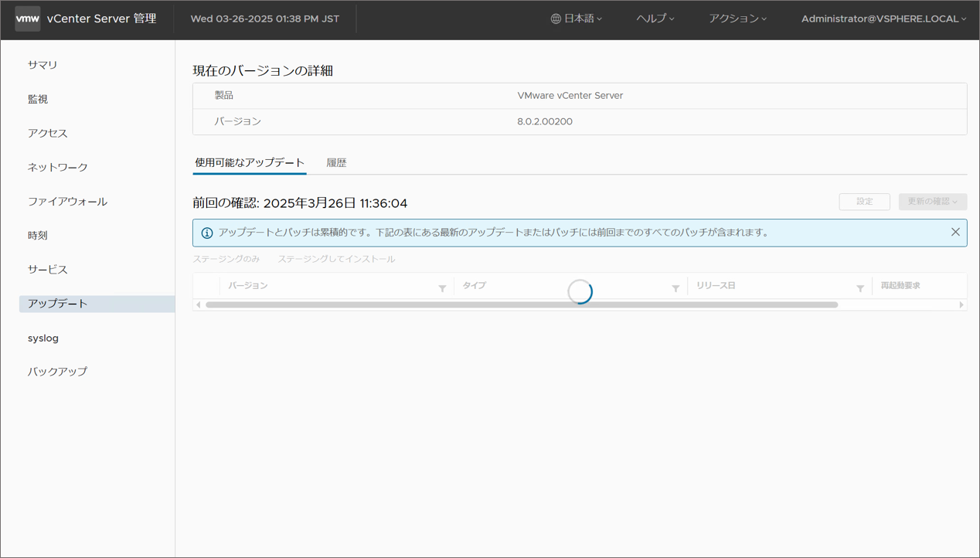Screen dimensions: 980x558
Task: Click the version value 8.0.2.00200
Action: [545, 121]
